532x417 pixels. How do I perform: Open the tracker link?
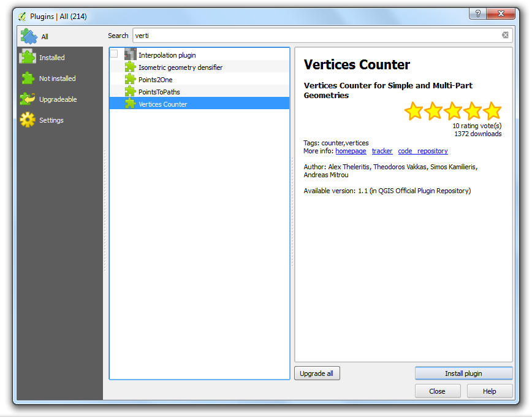[x=382, y=151]
